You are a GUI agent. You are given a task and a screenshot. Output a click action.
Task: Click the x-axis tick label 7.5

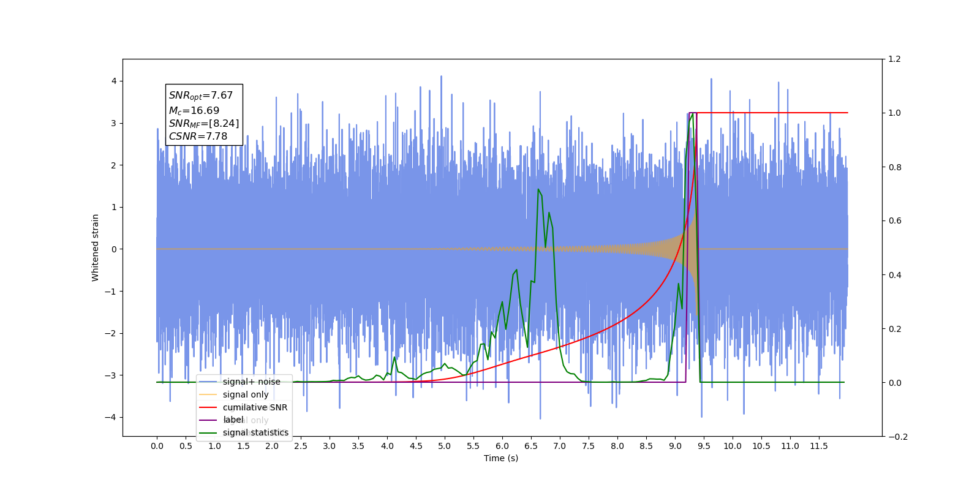tap(589, 446)
